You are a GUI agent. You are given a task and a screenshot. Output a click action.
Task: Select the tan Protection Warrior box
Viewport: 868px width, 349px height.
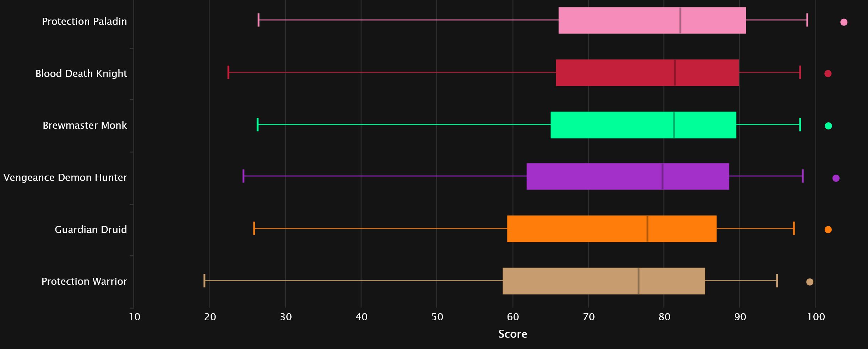point(604,281)
